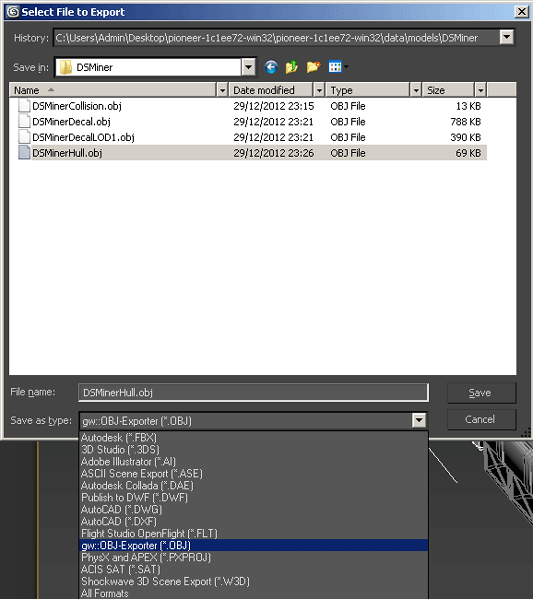The image size is (533, 599).
Task: Open the Save in folder dropdown
Action: pos(248,67)
